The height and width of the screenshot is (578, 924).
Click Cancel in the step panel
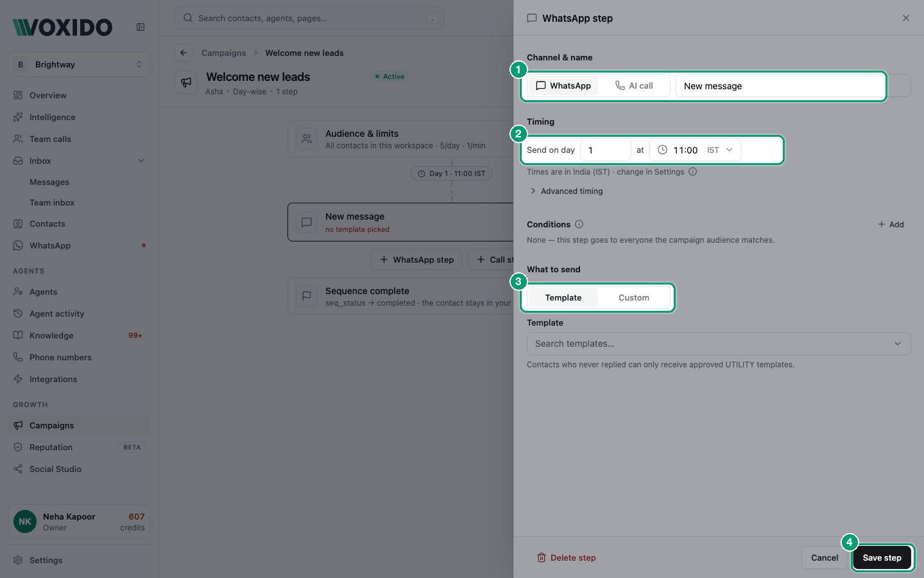coord(825,557)
